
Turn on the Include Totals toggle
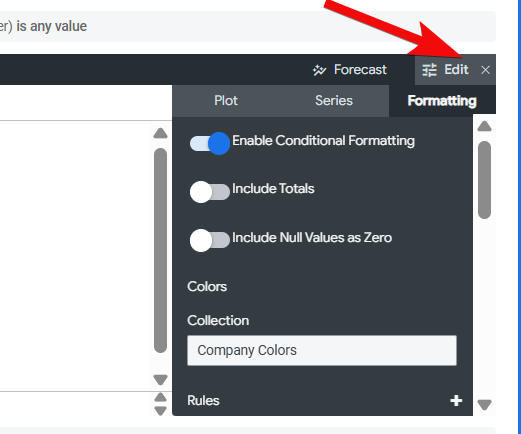[x=210, y=192]
